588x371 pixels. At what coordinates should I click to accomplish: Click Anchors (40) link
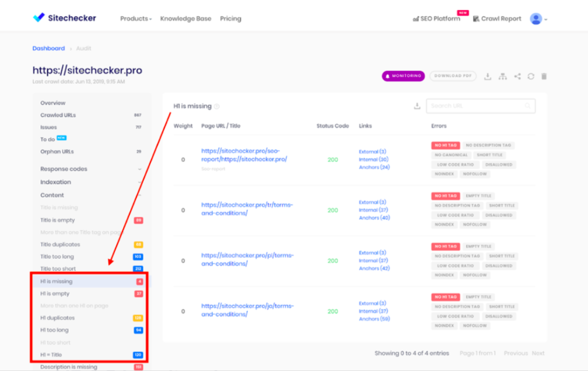pos(374,218)
